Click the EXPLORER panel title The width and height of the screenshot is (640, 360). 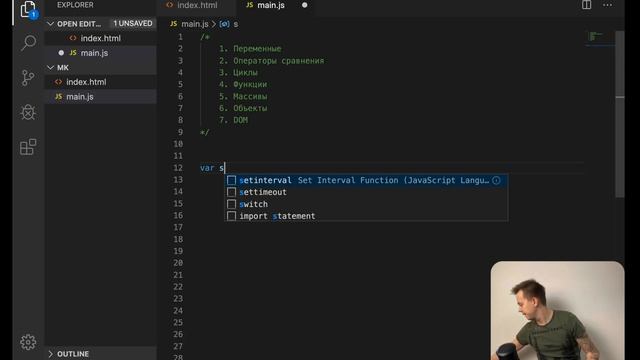point(75,5)
